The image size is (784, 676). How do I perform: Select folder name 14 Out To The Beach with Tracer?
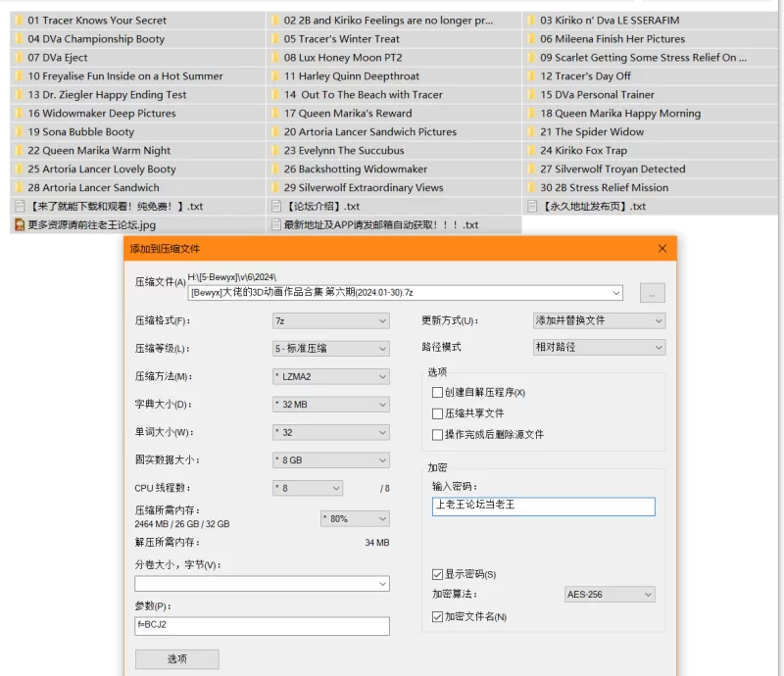pyautogui.click(x=364, y=94)
